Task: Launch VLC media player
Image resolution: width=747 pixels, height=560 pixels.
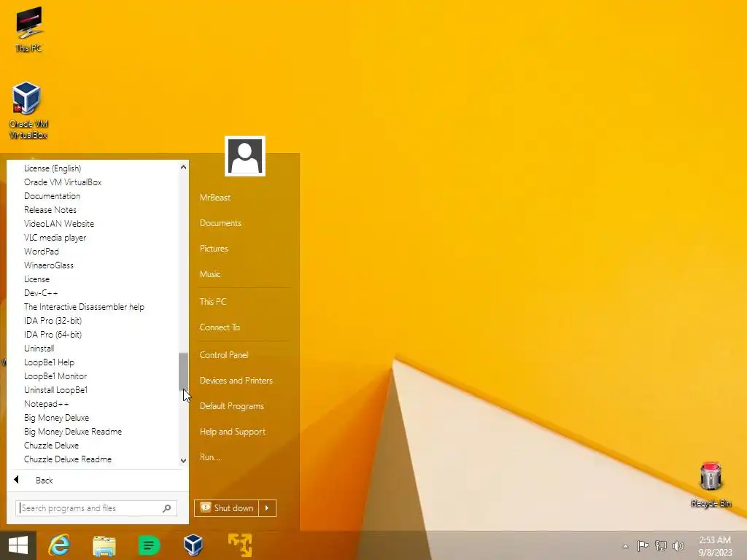Action: (55, 237)
